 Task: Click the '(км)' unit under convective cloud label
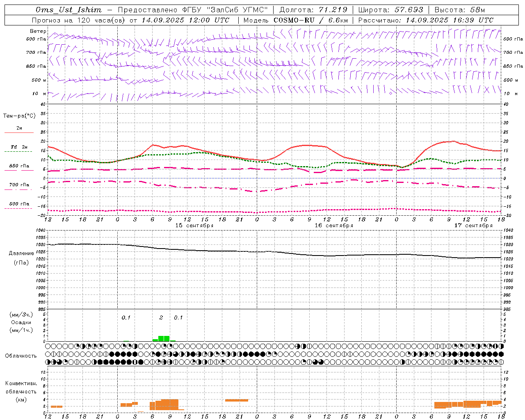[21, 399]
